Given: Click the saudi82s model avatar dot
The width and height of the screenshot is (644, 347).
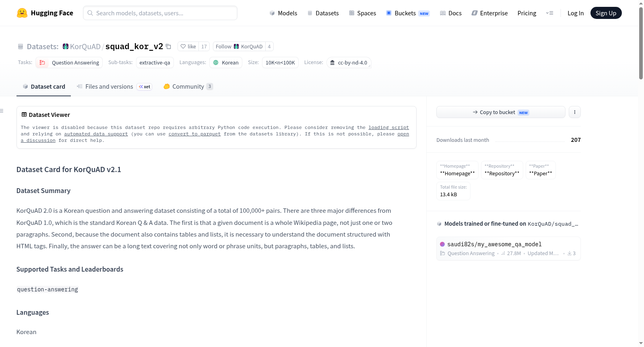Looking at the screenshot, I should click(x=442, y=244).
